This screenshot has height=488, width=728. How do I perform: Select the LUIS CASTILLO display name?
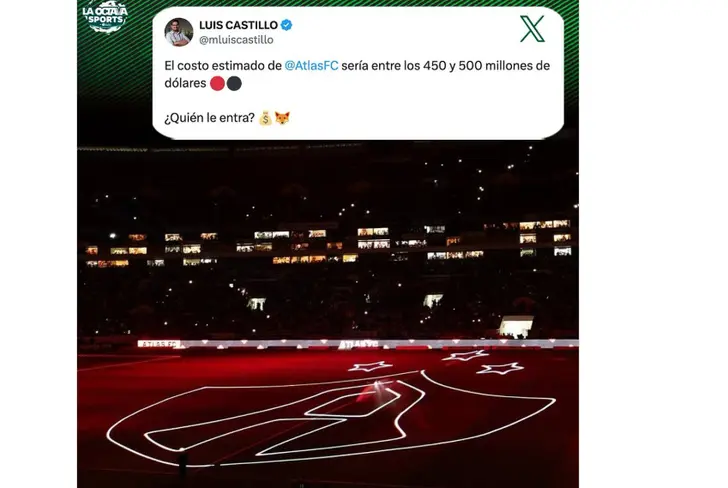pos(238,25)
